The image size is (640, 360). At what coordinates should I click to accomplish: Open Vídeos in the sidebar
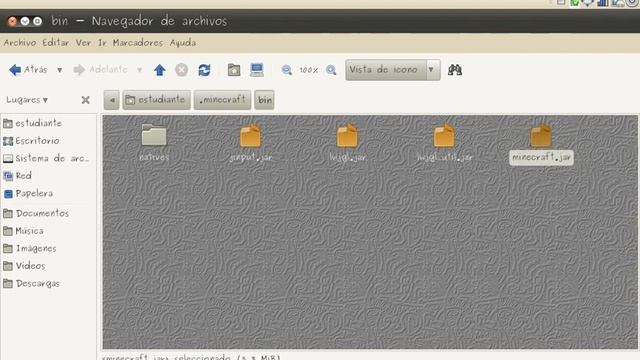coord(24,266)
